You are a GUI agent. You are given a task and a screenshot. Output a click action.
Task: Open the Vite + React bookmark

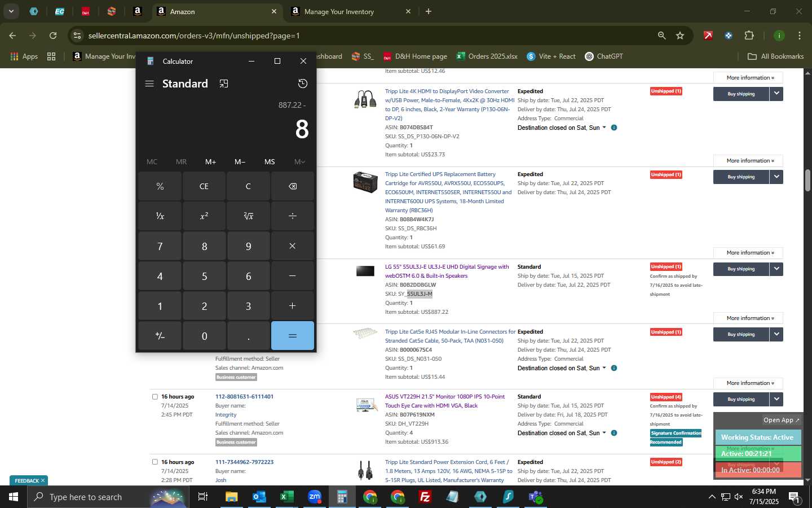pos(551,56)
